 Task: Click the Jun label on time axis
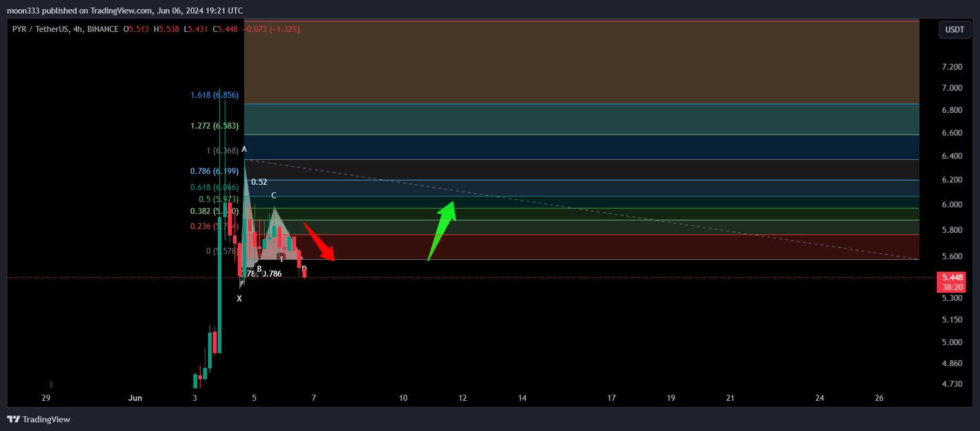(135, 398)
